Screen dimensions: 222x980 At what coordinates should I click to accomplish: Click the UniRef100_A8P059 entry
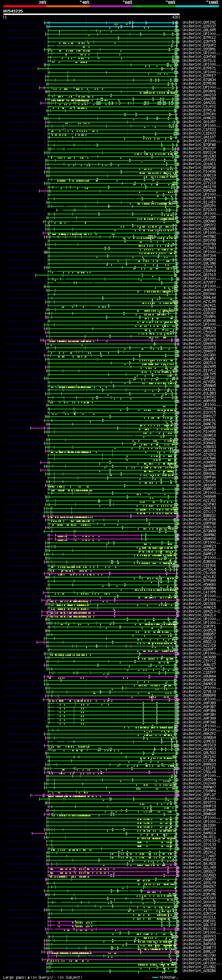click(x=199, y=400)
